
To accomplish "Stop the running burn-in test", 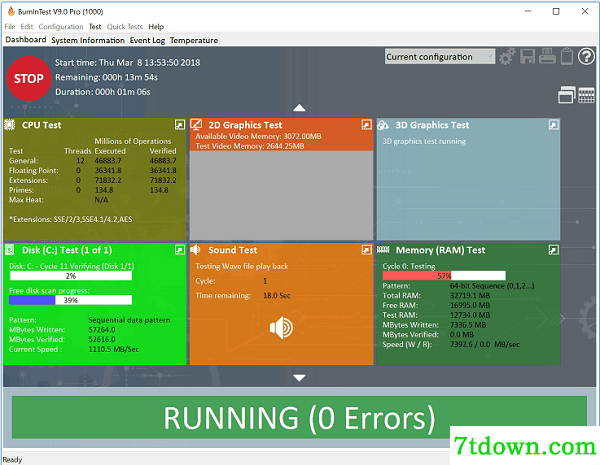I will click(29, 79).
